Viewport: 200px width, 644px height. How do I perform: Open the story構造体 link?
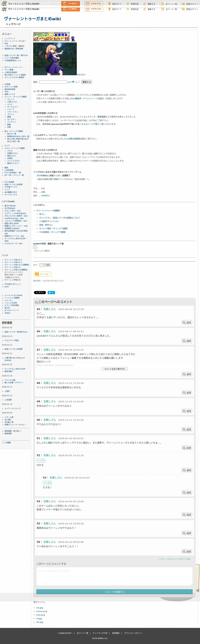pyautogui.click(x=87, y=99)
